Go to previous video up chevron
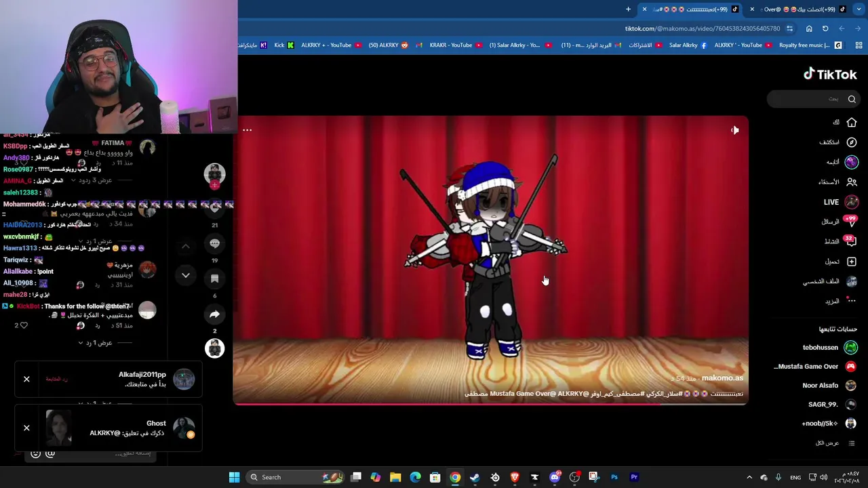This screenshot has height=488, width=868. coord(186,247)
